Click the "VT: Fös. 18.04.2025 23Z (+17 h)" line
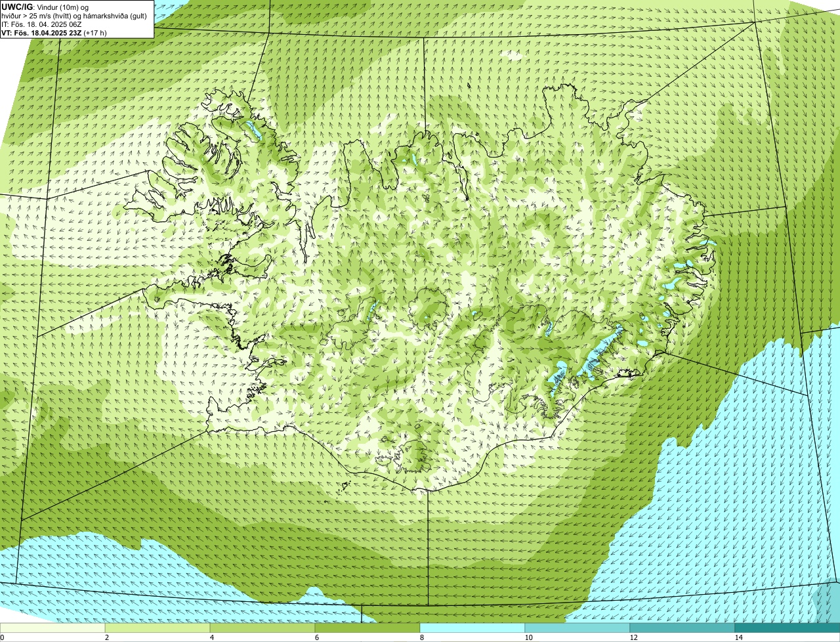 click(54, 32)
